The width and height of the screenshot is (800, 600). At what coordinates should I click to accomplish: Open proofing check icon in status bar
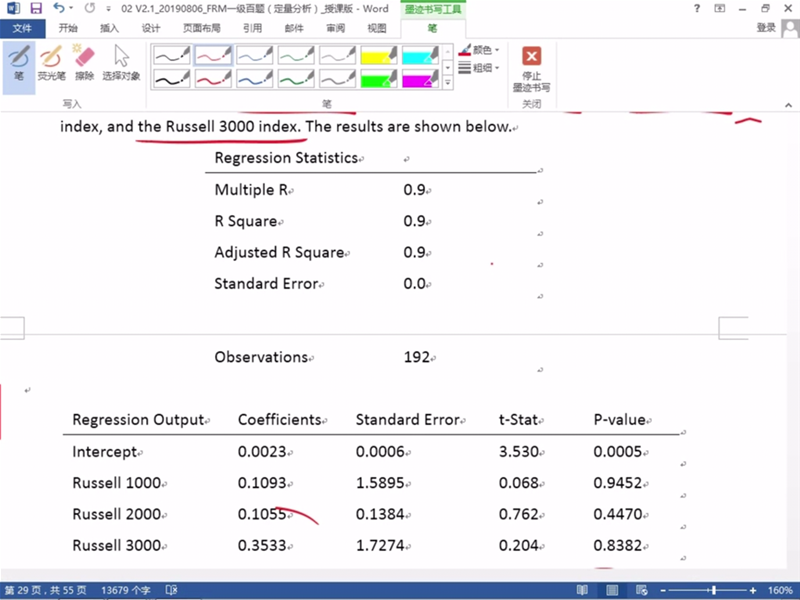tap(171, 591)
